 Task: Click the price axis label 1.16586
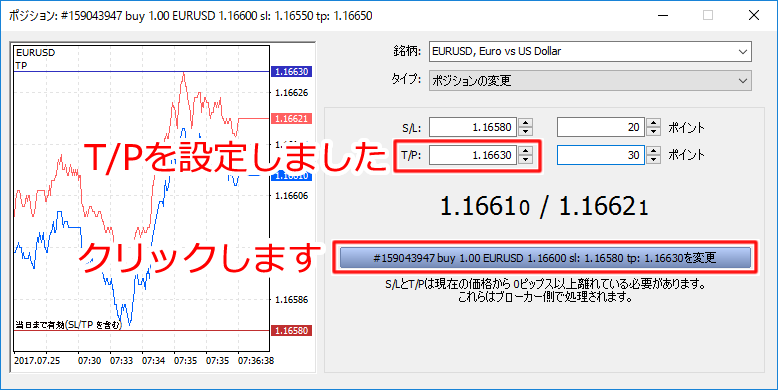pyautogui.click(x=292, y=300)
